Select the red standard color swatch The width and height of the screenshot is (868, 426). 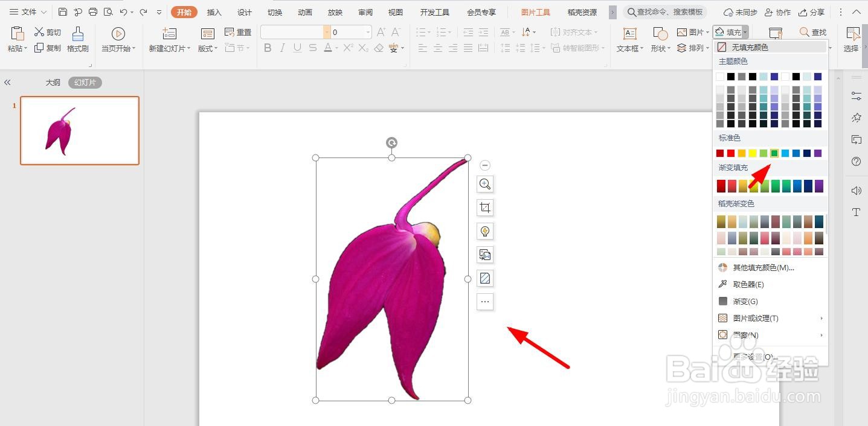(x=731, y=153)
